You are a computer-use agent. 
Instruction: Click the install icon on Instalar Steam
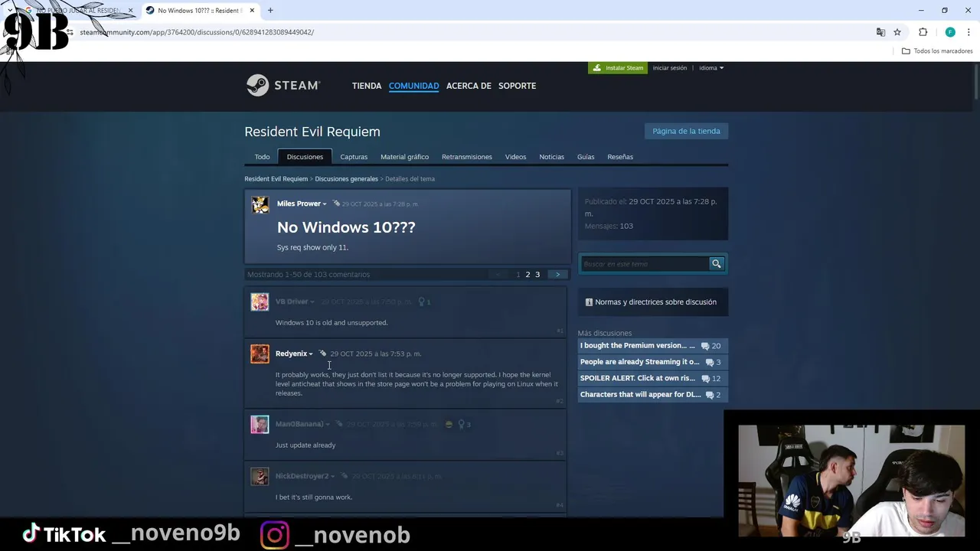click(x=597, y=68)
